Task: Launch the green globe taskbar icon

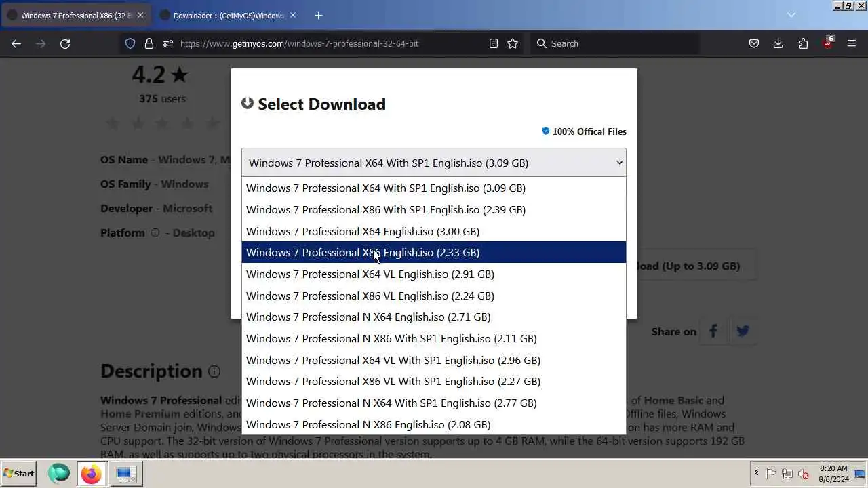Action: pyautogui.click(x=59, y=473)
